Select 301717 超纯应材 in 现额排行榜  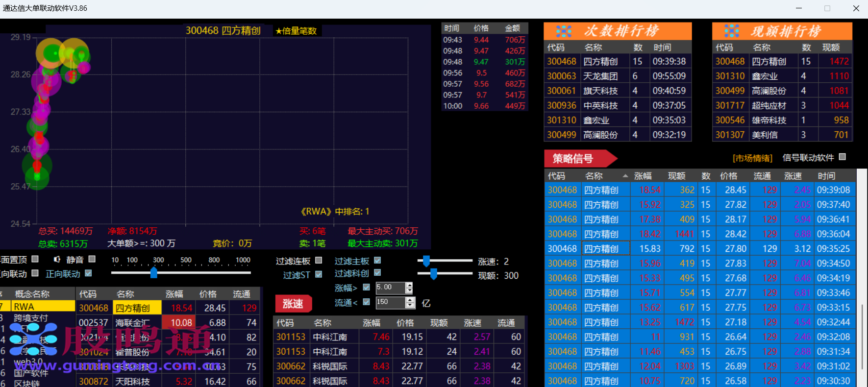(x=782, y=105)
